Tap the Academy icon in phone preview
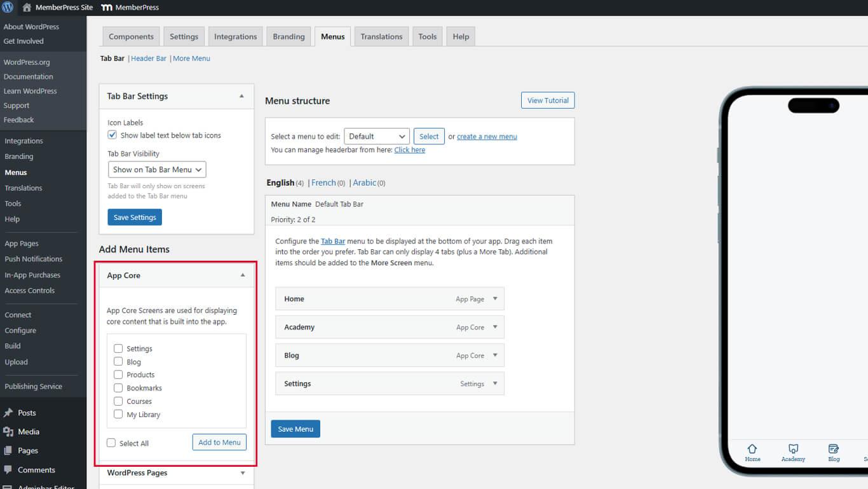The image size is (868, 489). 793,448
